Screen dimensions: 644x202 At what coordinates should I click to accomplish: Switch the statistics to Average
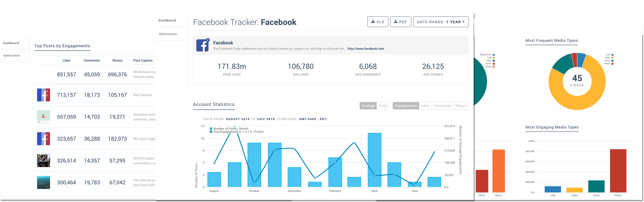coord(368,106)
